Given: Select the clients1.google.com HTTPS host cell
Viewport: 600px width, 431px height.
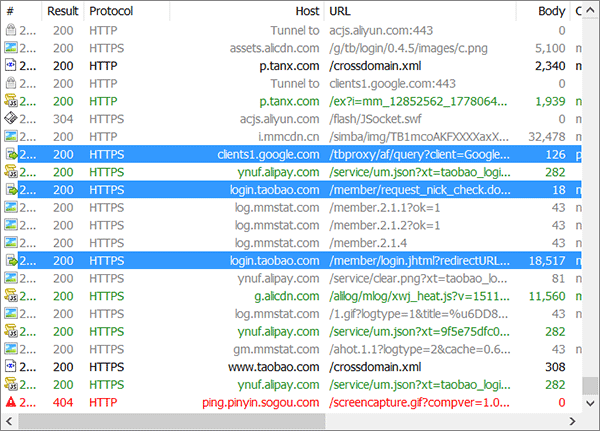Looking at the screenshot, I should coord(268,154).
